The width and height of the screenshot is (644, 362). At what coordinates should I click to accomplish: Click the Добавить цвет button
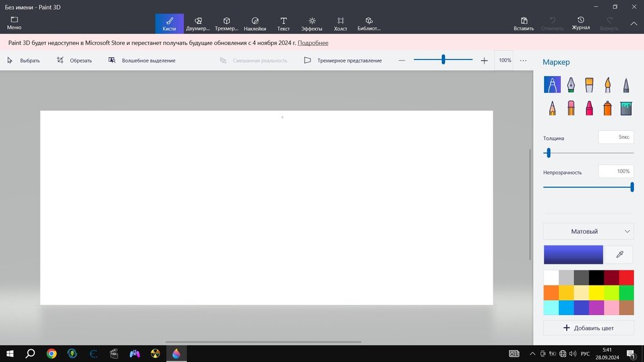tap(588, 328)
